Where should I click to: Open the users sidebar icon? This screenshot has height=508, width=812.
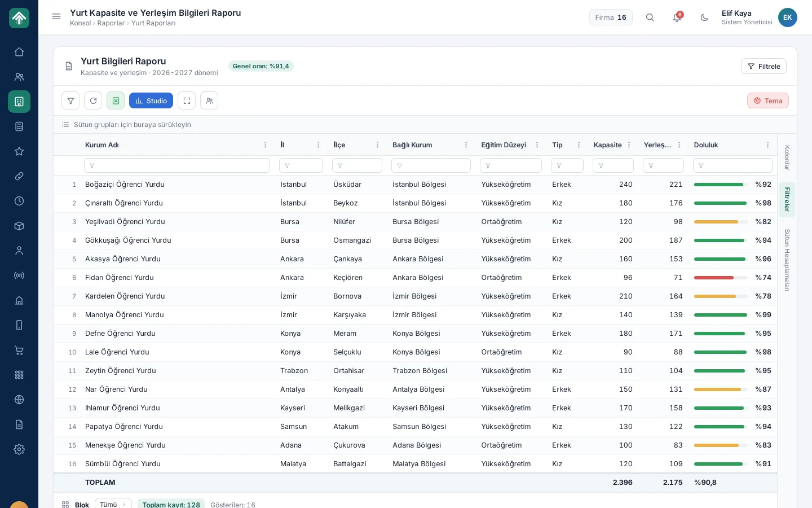pyautogui.click(x=19, y=77)
